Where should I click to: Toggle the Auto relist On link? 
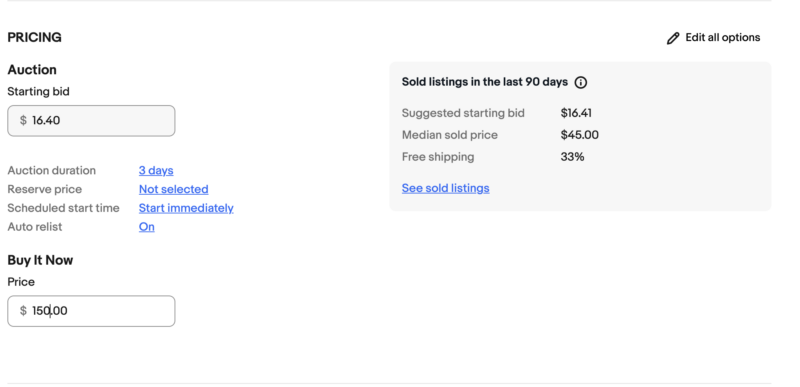146,227
